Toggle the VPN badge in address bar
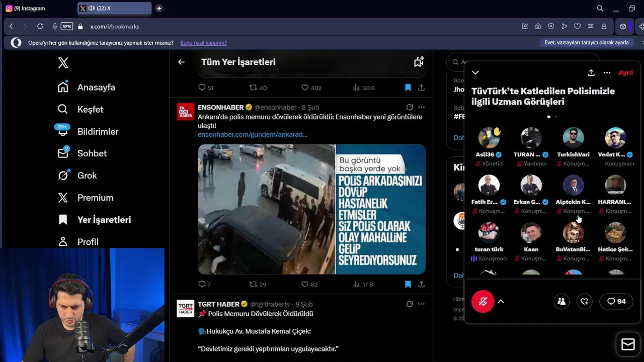The image size is (644, 362). [x=66, y=26]
